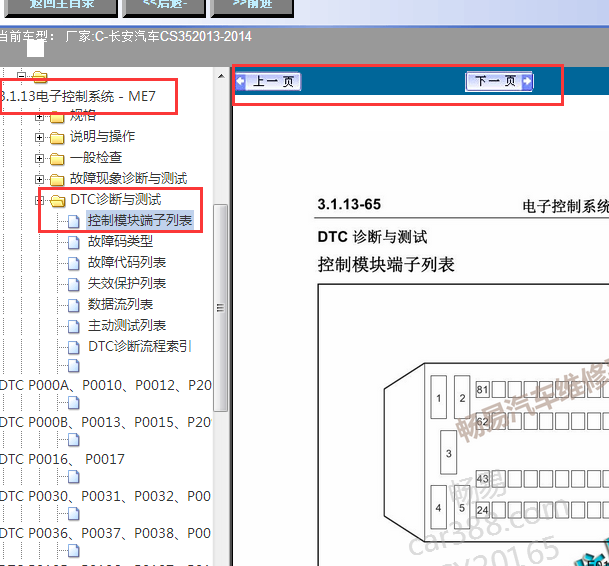Click tree panel scrollbar up arrow
609x566 pixels.
click(221, 76)
